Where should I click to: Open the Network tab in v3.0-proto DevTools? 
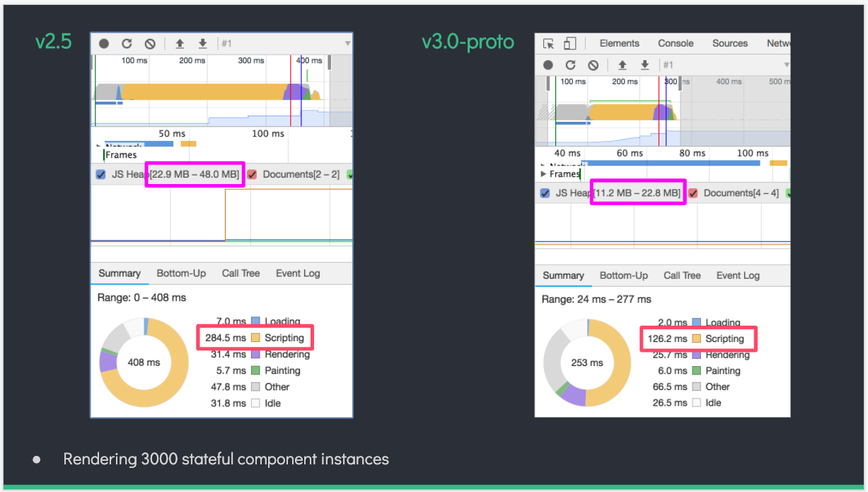[778, 43]
